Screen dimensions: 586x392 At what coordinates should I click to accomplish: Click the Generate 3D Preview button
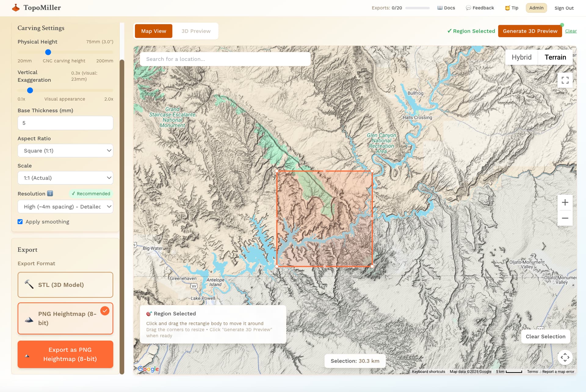530,31
